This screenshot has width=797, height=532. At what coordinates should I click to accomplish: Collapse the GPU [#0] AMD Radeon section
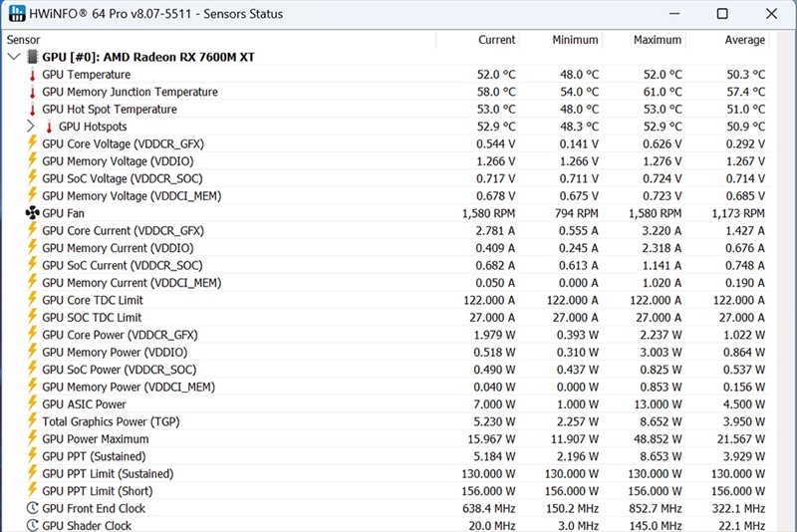pyautogui.click(x=14, y=57)
